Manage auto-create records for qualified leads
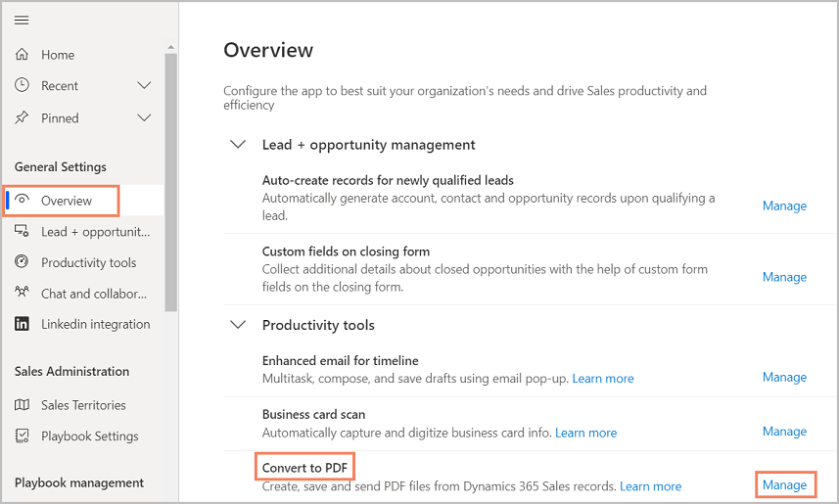 (x=784, y=206)
